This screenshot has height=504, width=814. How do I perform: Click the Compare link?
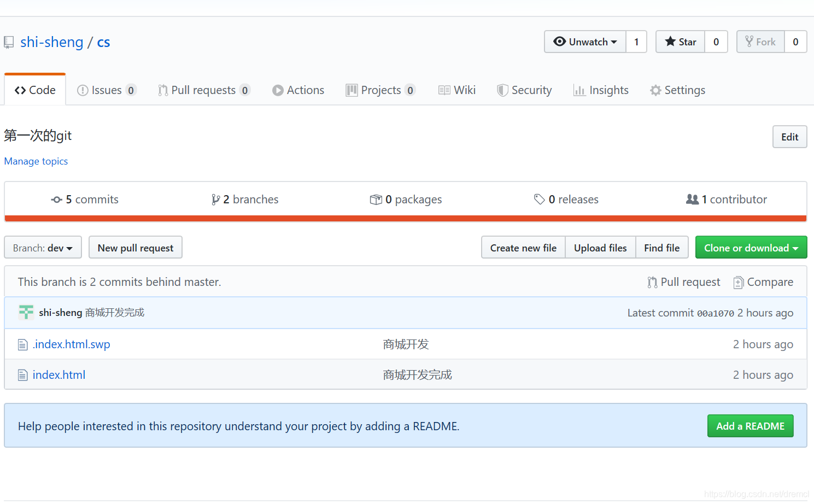click(x=763, y=282)
